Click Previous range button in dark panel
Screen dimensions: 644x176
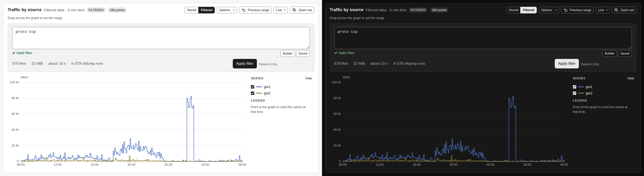click(x=577, y=10)
